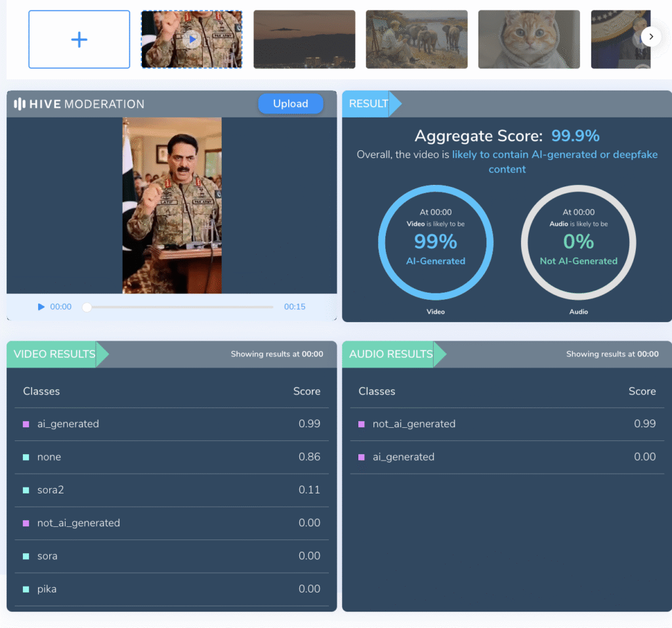Select the aircraft over city thumbnail
The height and width of the screenshot is (628, 672).
pyautogui.click(x=304, y=39)
